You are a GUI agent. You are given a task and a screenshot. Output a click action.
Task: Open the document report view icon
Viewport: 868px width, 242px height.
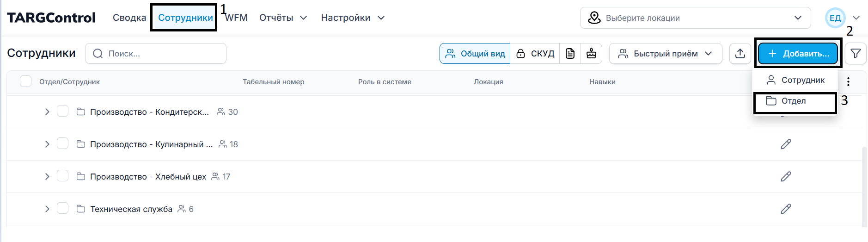pos(570,54)
